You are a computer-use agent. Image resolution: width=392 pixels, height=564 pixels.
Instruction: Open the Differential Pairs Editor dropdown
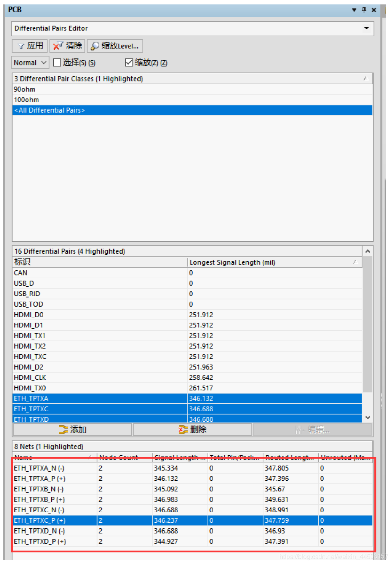click(x=366, y=28)
